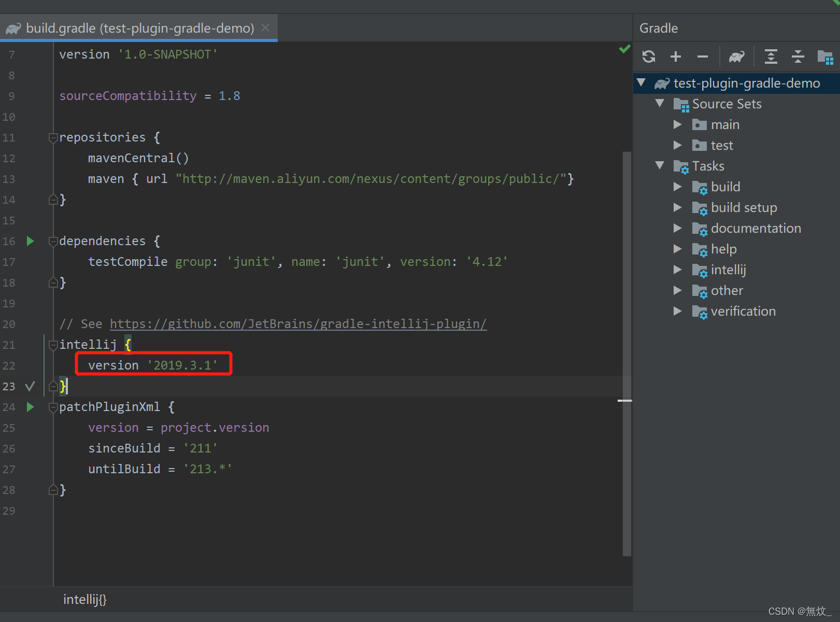
Task: Click testCompile on line 17
Action: click(x=127, y=262)
